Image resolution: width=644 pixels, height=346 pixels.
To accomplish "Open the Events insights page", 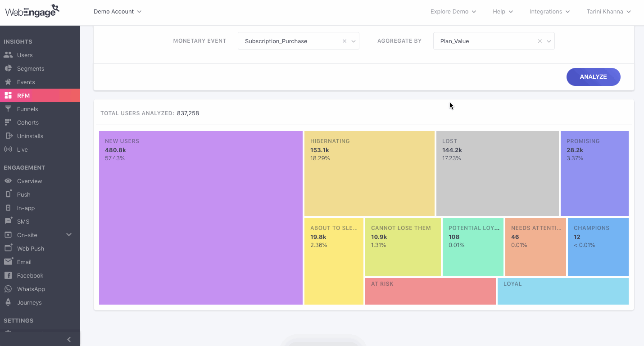I will point(26,82).
